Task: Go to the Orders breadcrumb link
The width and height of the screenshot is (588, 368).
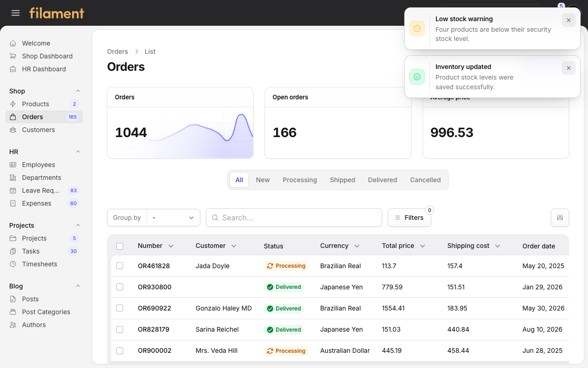Action: click(118, 52)
